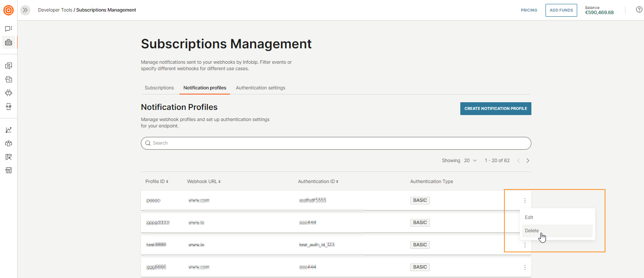Select Delete from the row actions menu

532,231
